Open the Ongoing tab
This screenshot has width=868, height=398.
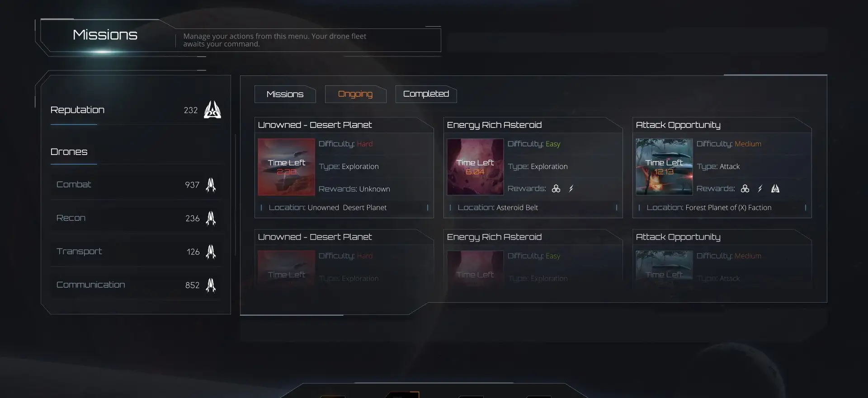click(355, 94)
